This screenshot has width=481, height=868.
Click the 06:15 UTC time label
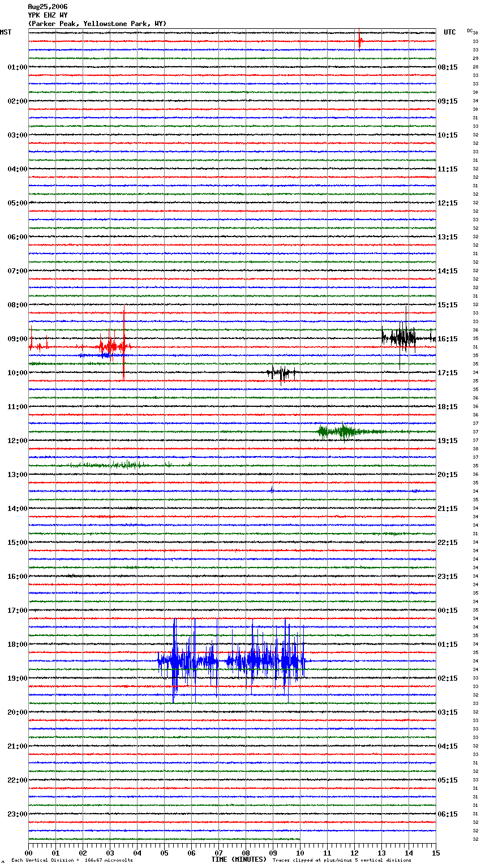tap(448, 814)
